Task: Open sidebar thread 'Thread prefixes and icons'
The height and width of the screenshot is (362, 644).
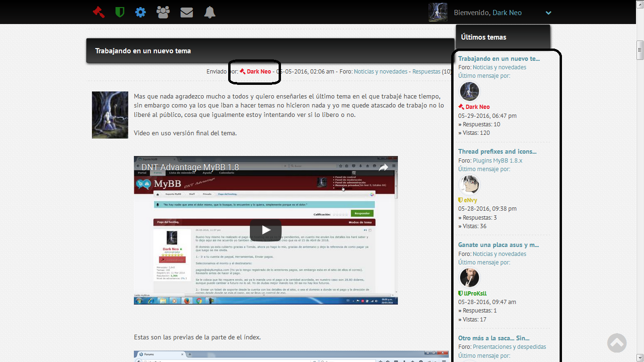Action: click(497, 152)
